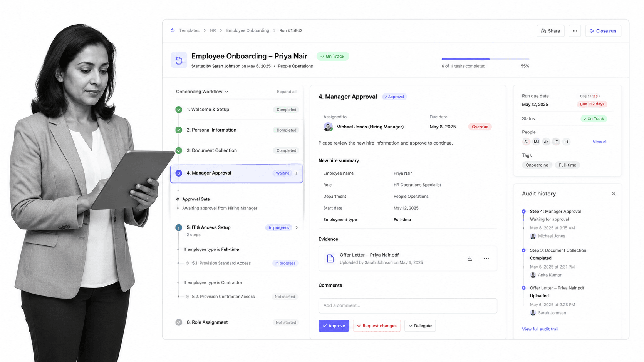Screen dimensions: 644x362
Task: Click the Close run button
Action: [x=603, y=31]
